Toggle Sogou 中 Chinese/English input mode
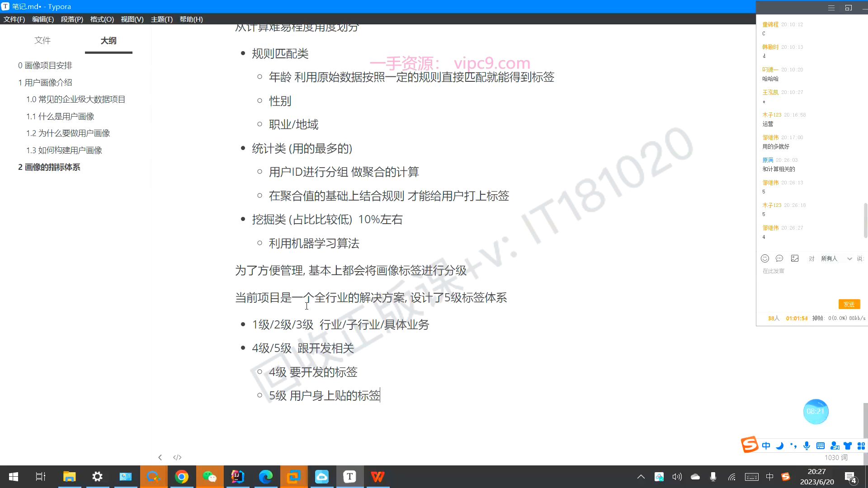This screenshot has height=488, width=868. (766, 446)
